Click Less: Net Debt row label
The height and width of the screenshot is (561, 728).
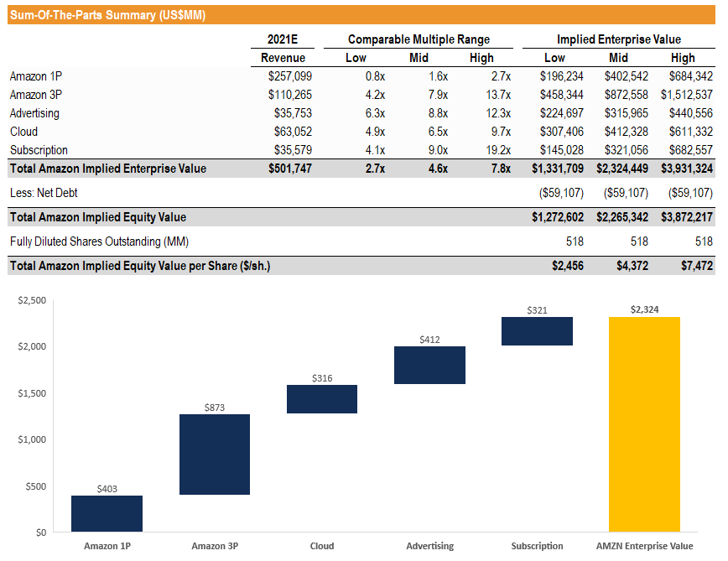tap(44, 193)
